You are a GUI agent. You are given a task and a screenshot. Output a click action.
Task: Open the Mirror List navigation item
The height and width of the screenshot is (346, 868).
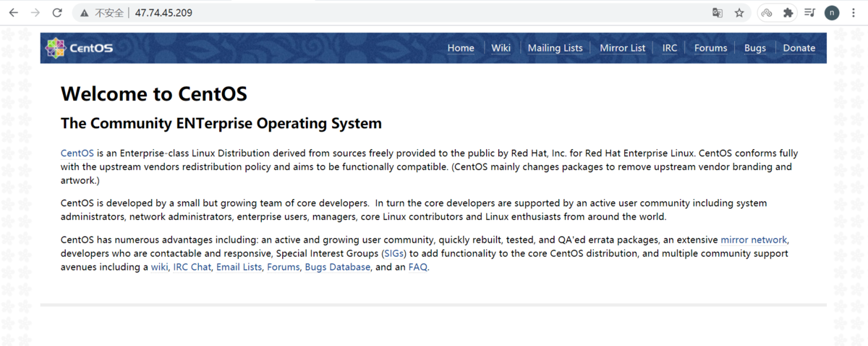click(x=622, y=48)
